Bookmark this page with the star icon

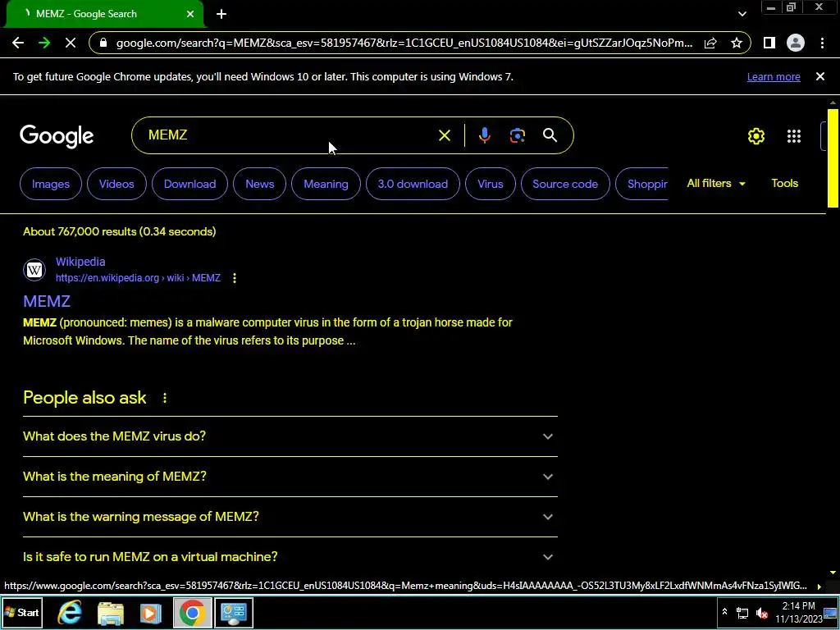point(737,43)
